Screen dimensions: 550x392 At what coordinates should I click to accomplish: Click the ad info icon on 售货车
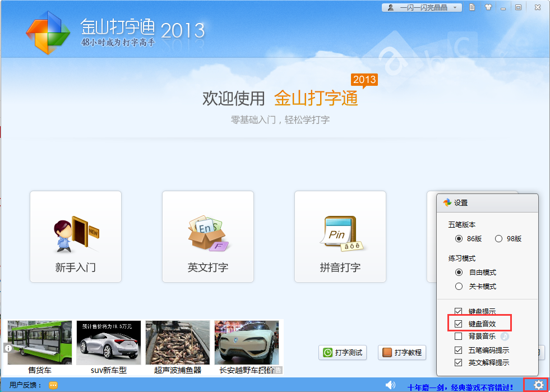tap(8, 348)
